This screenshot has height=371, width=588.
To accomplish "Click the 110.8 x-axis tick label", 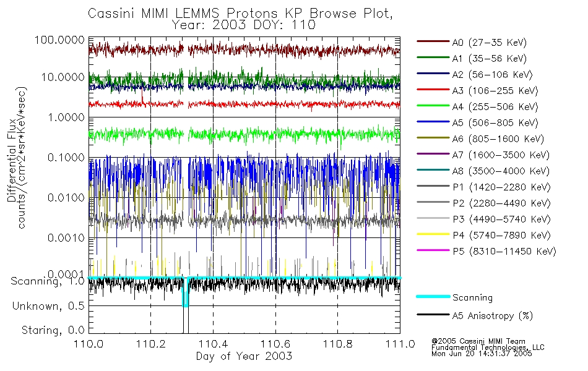I will pos(337,344).
